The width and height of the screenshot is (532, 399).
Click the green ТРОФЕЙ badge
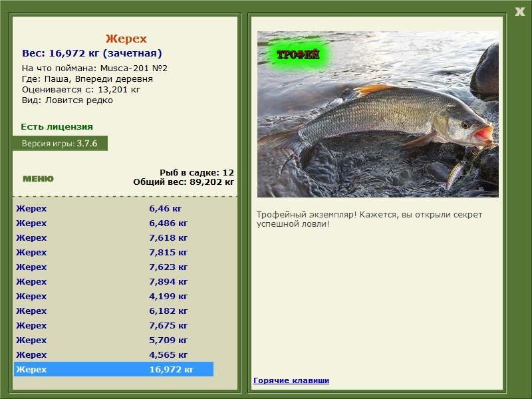point(298,55)
